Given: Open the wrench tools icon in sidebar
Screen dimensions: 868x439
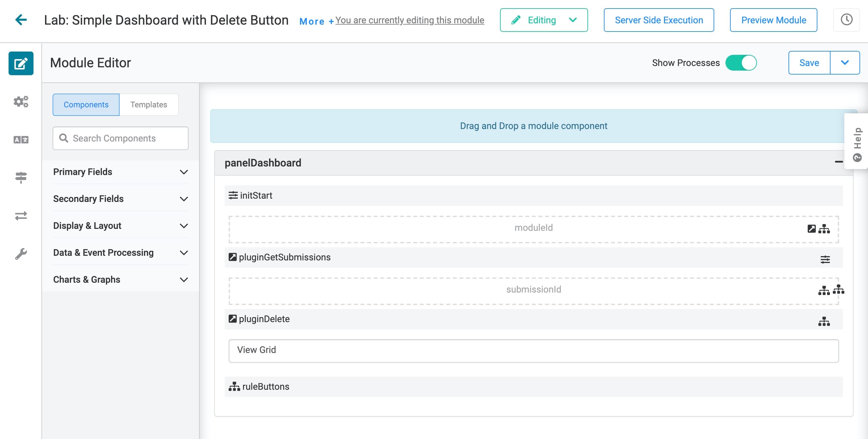Looking at the screenshot, I should [21, 254].
